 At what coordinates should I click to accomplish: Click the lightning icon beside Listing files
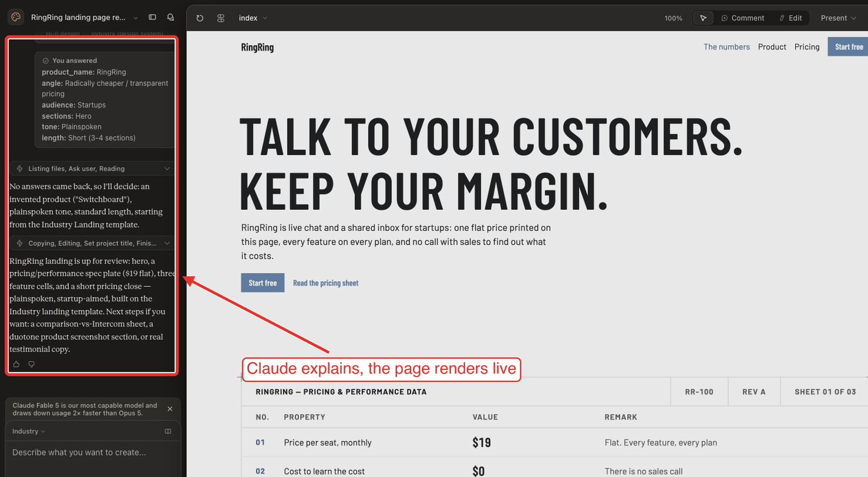[20, 169]
